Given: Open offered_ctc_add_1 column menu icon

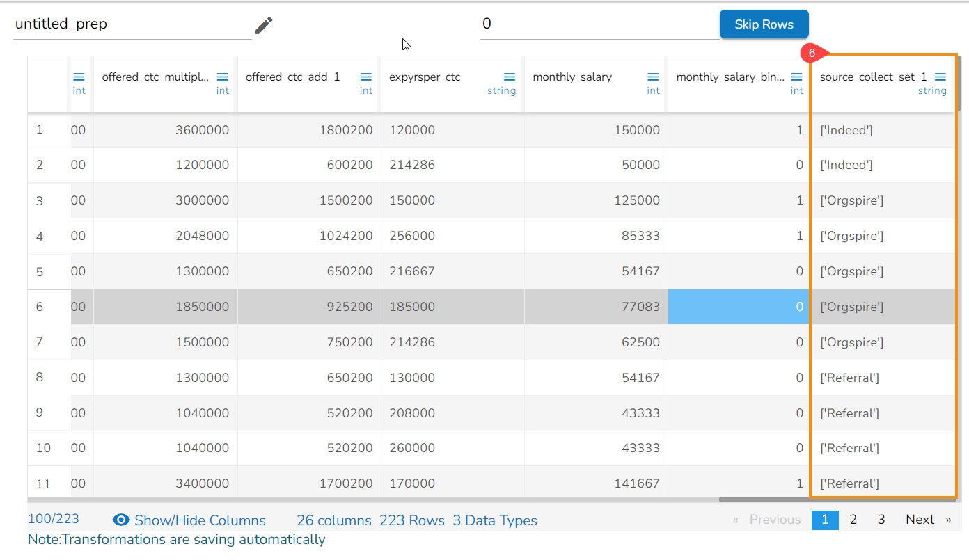Looking at the screenshot, I should (x=366, y=77).
